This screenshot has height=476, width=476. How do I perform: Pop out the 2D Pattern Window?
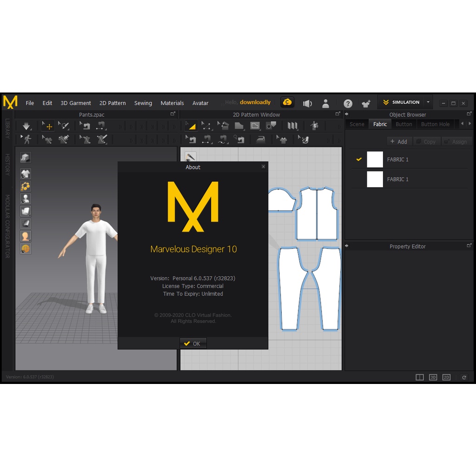337,113
